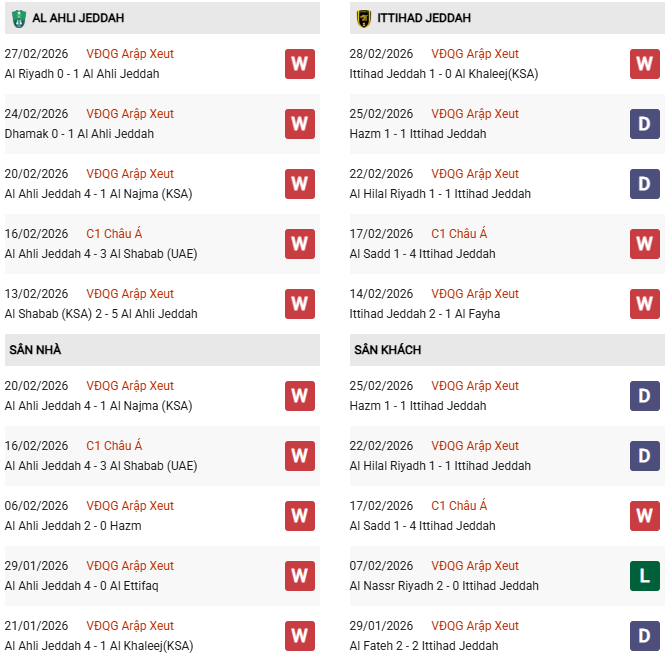This screenshot has width=666, height=658.
Task: Click the Al Ahli Jeddah club logo
Action: pos(18,18)
